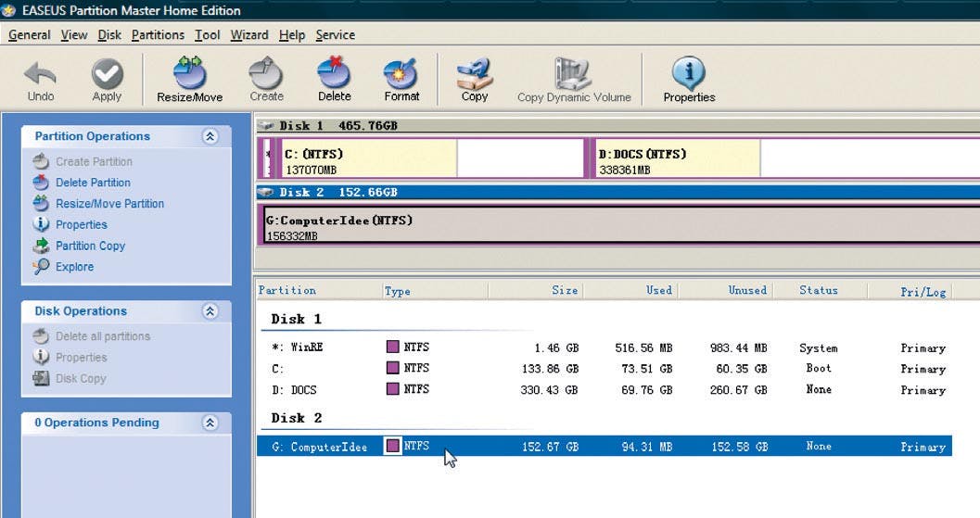Click G: ComputerIdee row NTFS swatch
The width and height of the screenshot is (980, 518).
392,446
